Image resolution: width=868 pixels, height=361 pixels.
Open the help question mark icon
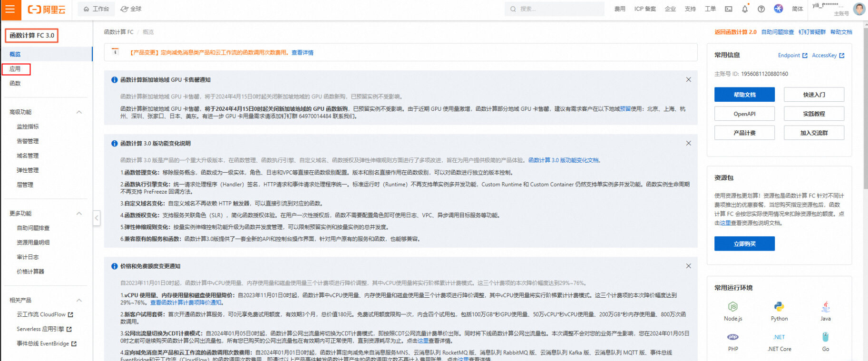761,9
